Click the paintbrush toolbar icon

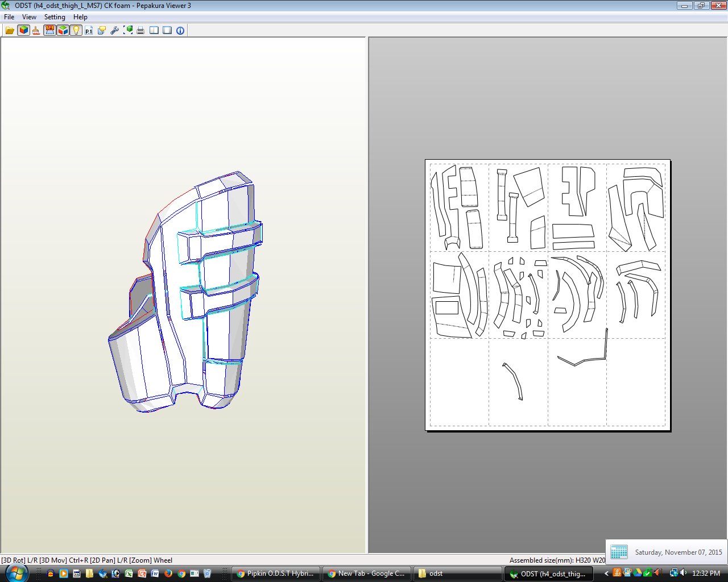pos(36,30)
